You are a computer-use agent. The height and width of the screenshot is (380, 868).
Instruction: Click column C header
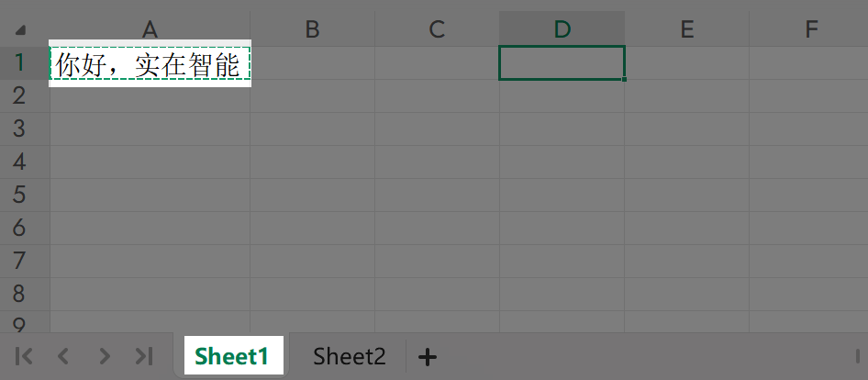click(x=437, y=29)
